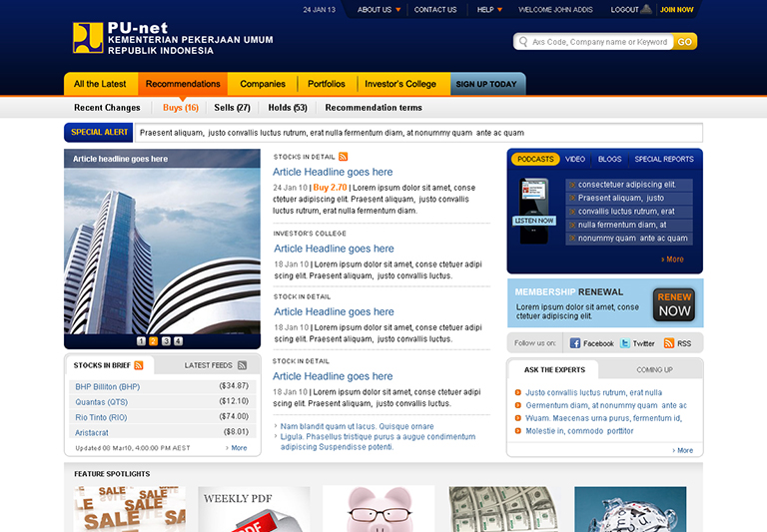The height and width of the screenshot is (532, 767).
Task: Select slide 1 in the image carousel
Action: coord(142,340)
